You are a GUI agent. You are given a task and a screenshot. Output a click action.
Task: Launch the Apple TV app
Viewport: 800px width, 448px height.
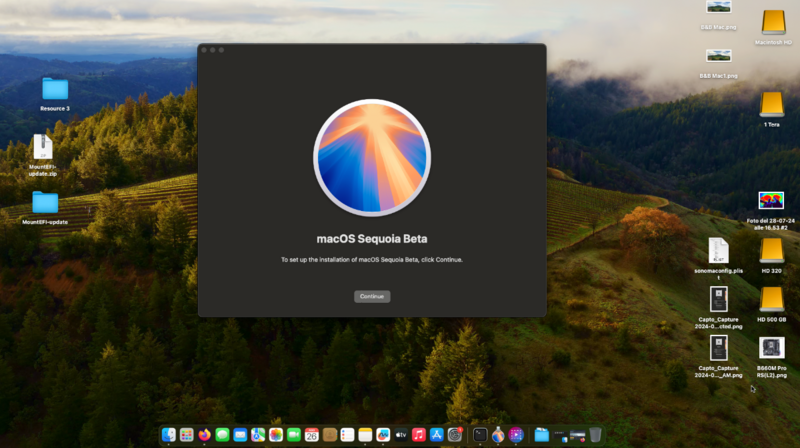tap(401, 435)
